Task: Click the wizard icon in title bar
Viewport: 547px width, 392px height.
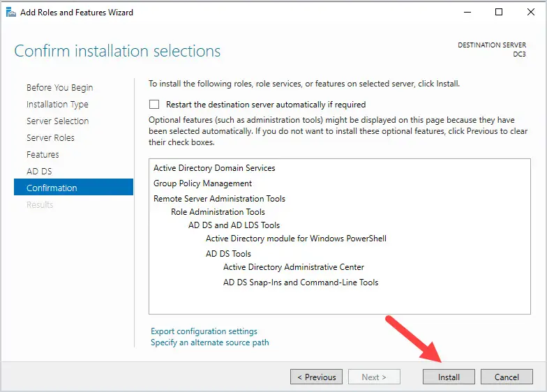Action: click(x=11, y=13)
